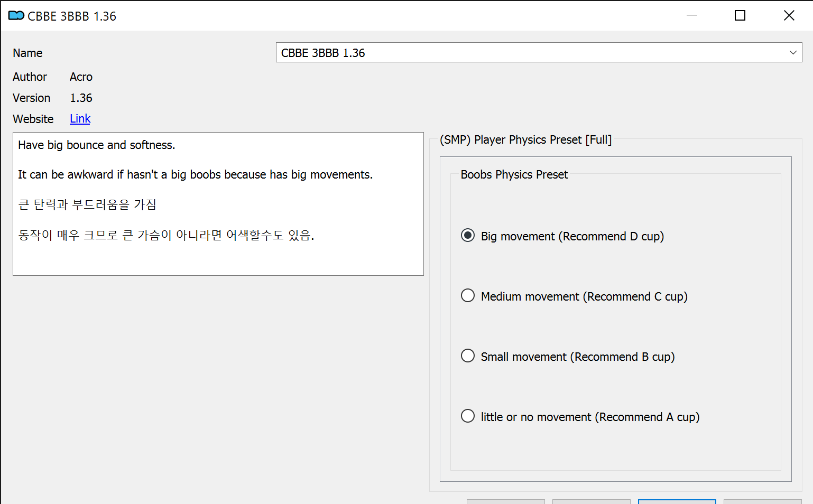
Task: Click the author name 'Acro'
Action: tap(81, 77)
